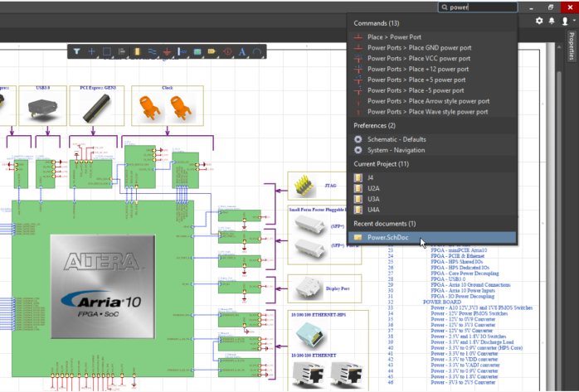This screenshot has width=579, height=392.
Task: Click 'FPGA - PCIE & Ethernet' sheet entry
Action: pyautogui.click(x=458, y=256)
